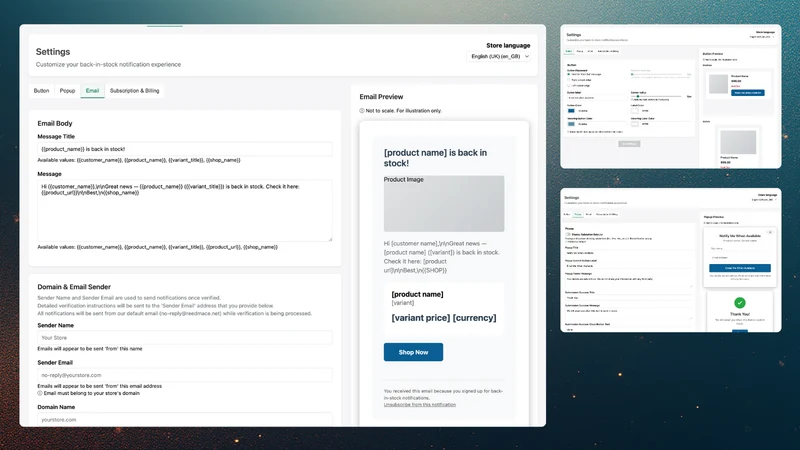
Task: Open language dropdown in Popup settings thumbnail
Action: point(763,199)
